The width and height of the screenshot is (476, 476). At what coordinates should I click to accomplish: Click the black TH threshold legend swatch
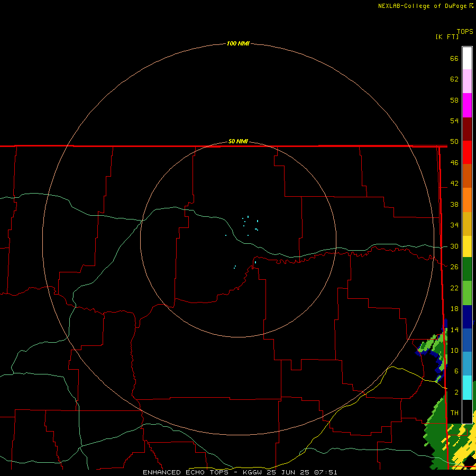(467, 411)
